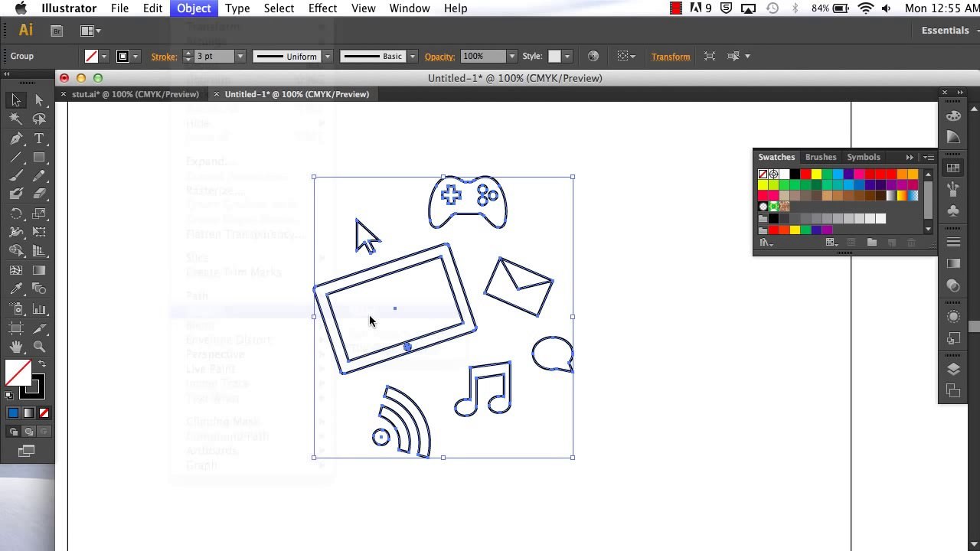
Task: Open the Essentials workspace switcher
Action: (x=946, y=31)
